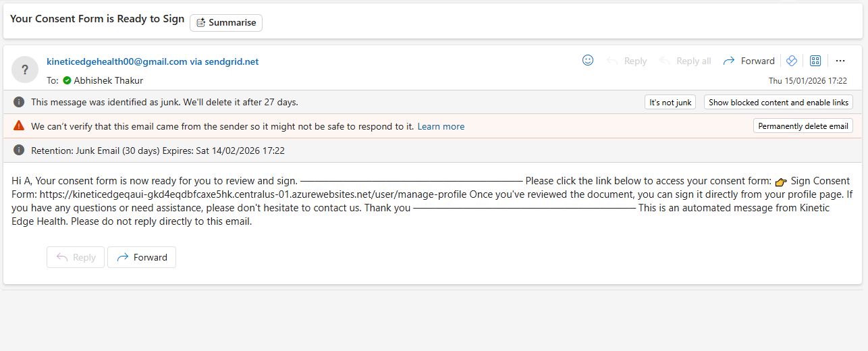Screen dimensions: 868x351
Task: Click the sender email address kineticedgehealth00@gmail.com
Action: point(117,61)
